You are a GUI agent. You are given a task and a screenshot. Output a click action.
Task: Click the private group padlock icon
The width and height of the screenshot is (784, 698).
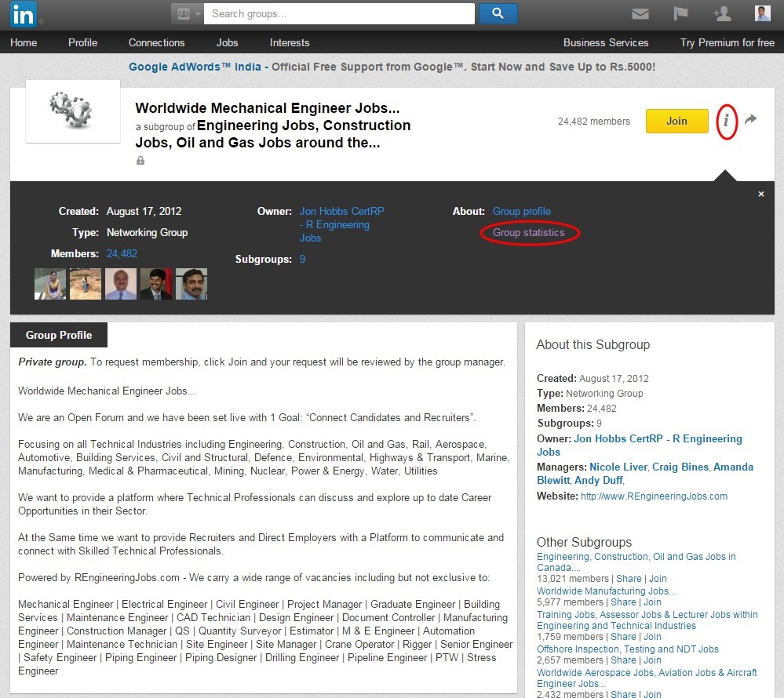(x=140, y=161)
